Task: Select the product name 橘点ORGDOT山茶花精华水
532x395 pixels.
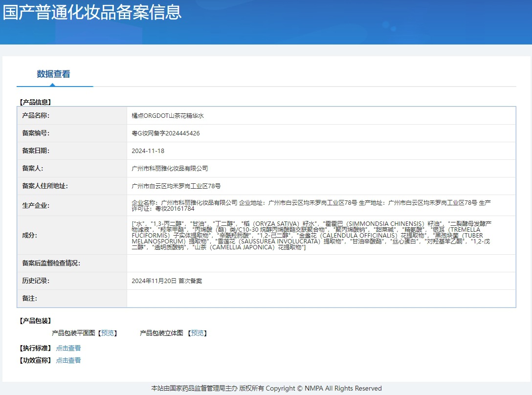Action: pos(168,116)
